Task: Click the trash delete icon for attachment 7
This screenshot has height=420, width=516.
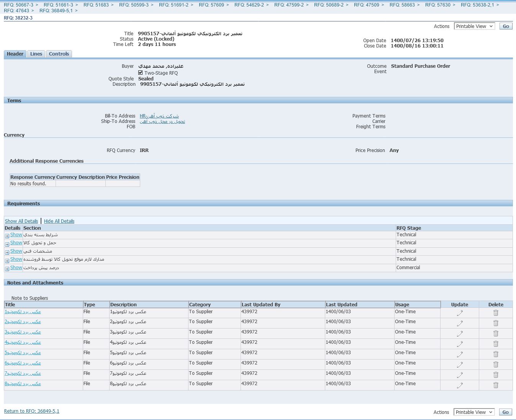Action: pyautogui.click(x=496, y=375)
